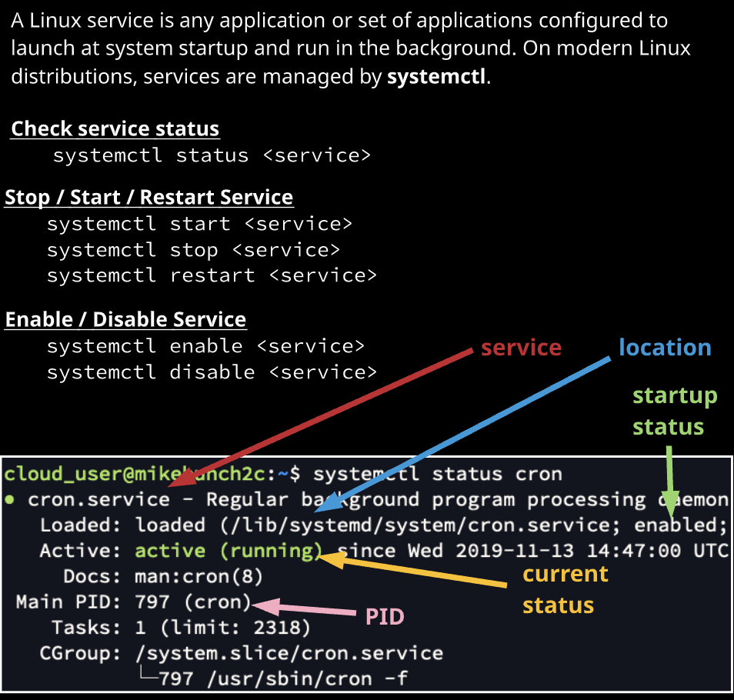Click the green status dot beside cron.service
Screen dimensions: 734x700
[x=9, y=499]
